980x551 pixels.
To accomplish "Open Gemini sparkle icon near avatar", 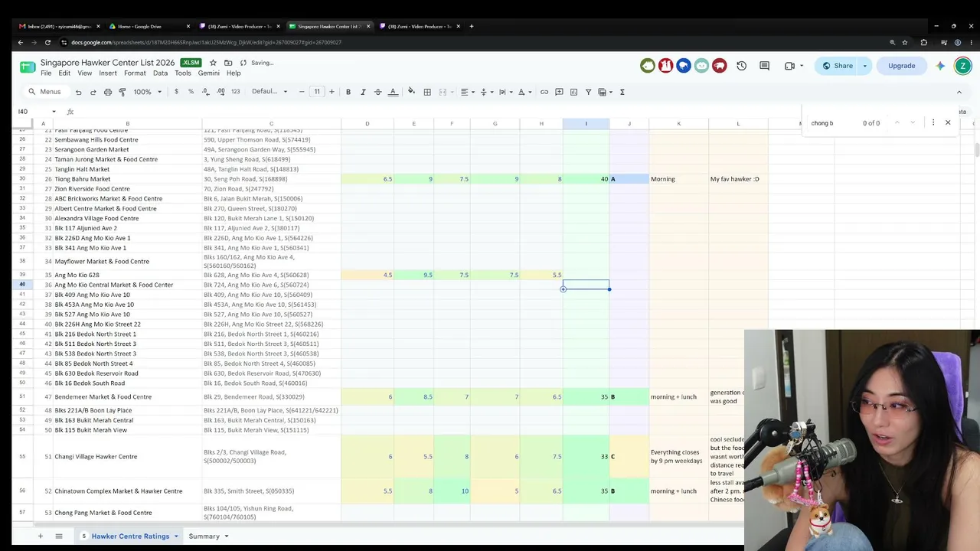I will pos(940,66).
